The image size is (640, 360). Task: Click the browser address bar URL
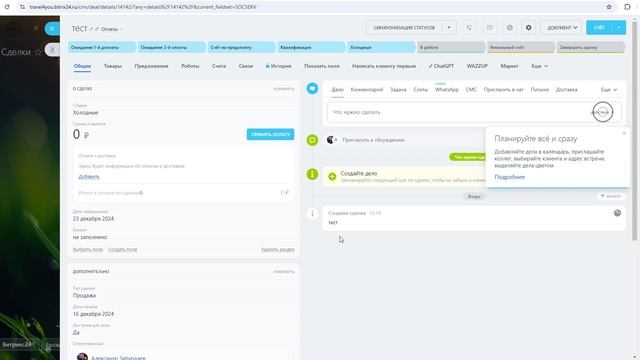click(x=143, y=7)
